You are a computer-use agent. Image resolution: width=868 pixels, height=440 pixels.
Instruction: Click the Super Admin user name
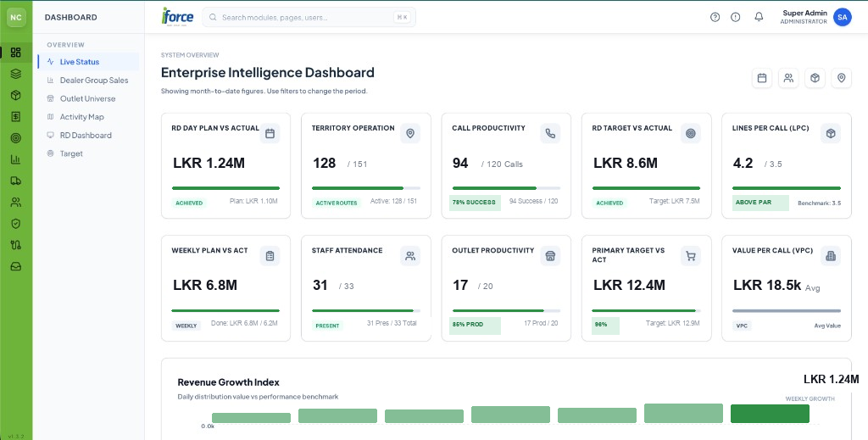point(805,13)
